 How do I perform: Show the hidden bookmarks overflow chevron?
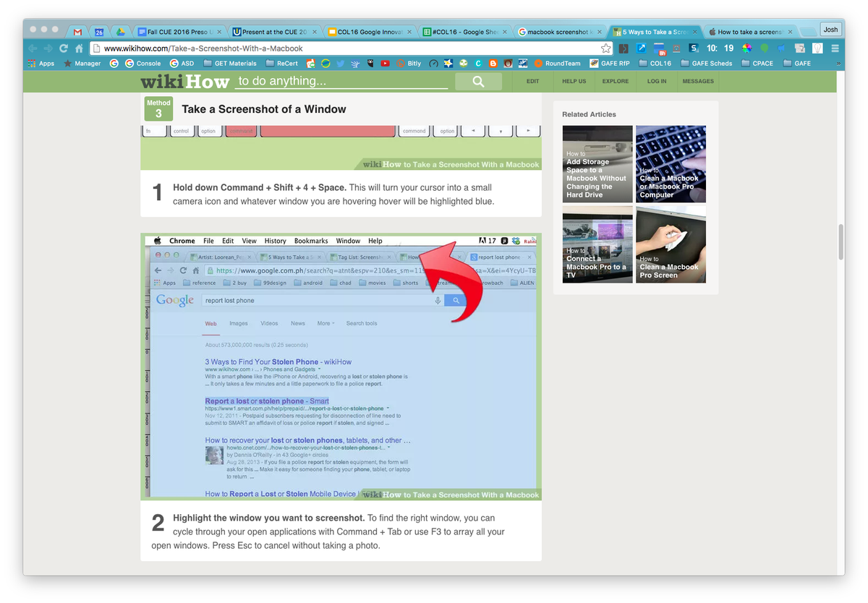tap(838, 64)
